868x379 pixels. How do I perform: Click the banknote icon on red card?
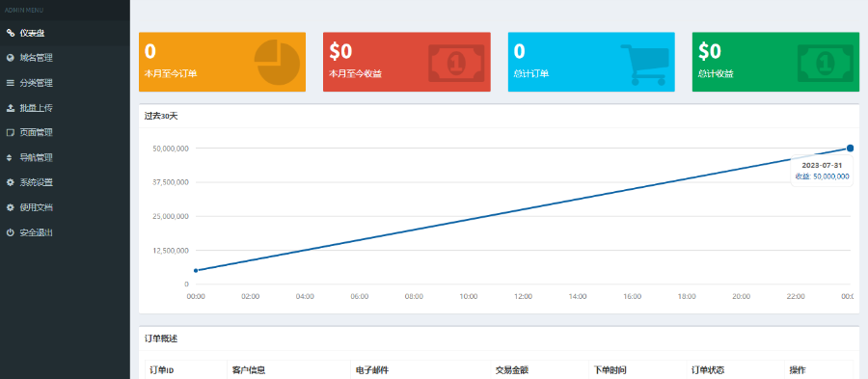click(x=456, y=64)
